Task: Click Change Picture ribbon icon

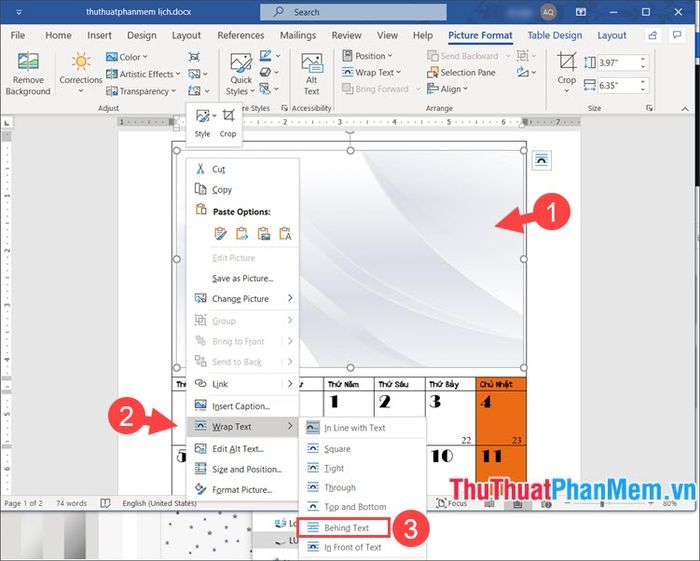Action: 198,74
